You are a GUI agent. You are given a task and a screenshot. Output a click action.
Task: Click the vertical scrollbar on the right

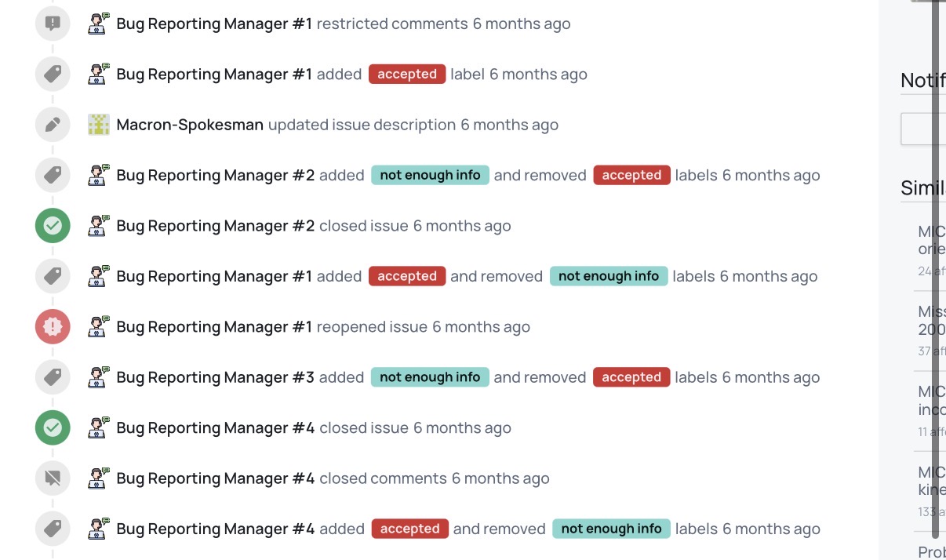click(x=936, y=235)
